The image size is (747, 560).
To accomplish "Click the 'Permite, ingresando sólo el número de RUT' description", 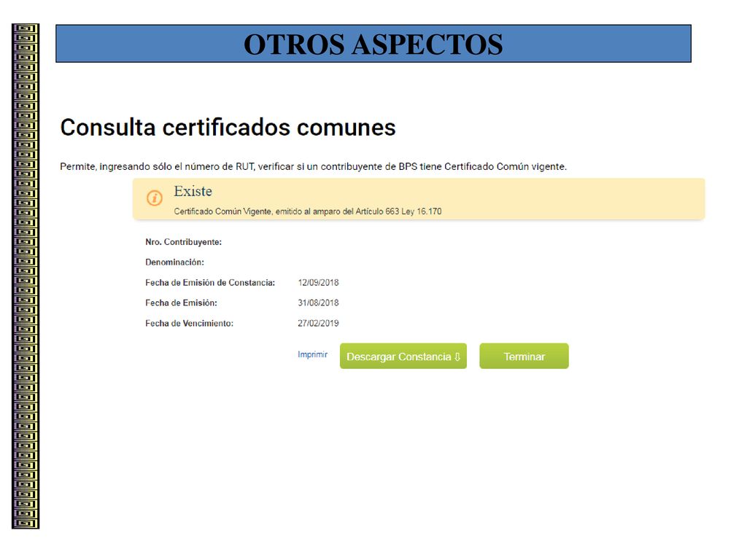I will [314, 167].
